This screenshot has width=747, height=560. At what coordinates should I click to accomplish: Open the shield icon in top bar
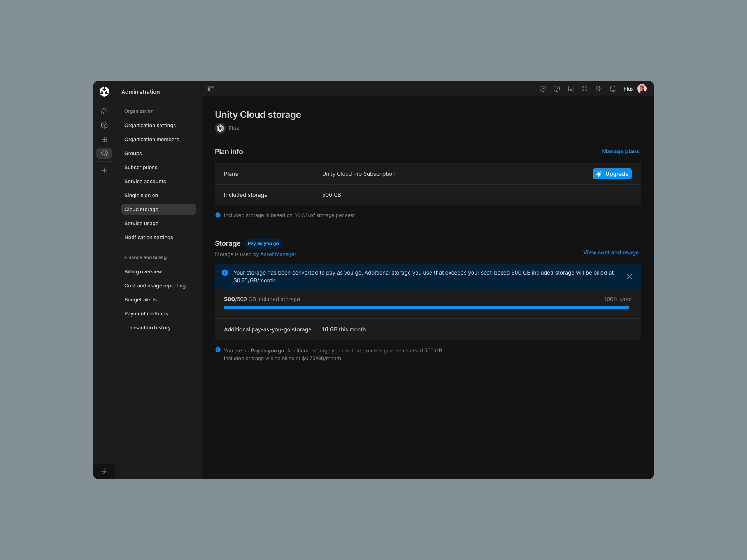pos(543,89)
